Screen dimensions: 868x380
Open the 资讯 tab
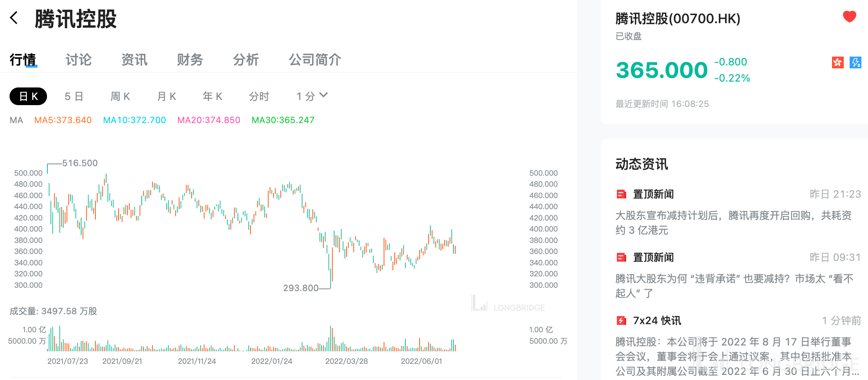(134, 60)
